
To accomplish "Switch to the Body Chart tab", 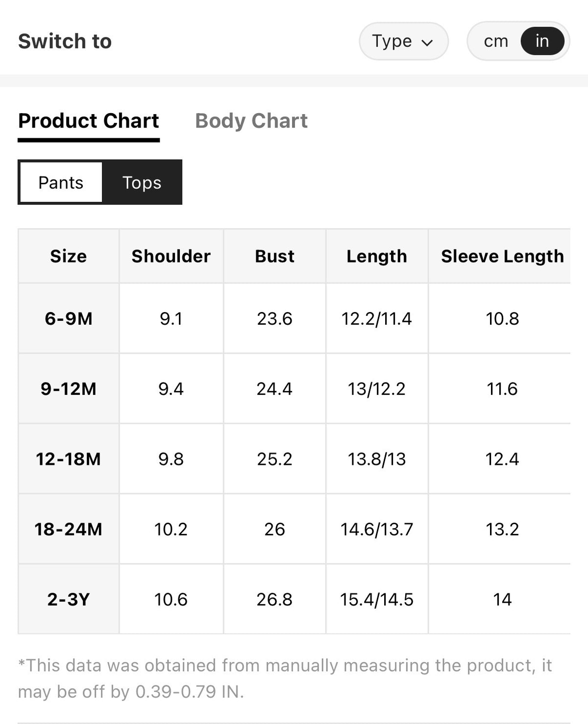I will tap(251, 121).
